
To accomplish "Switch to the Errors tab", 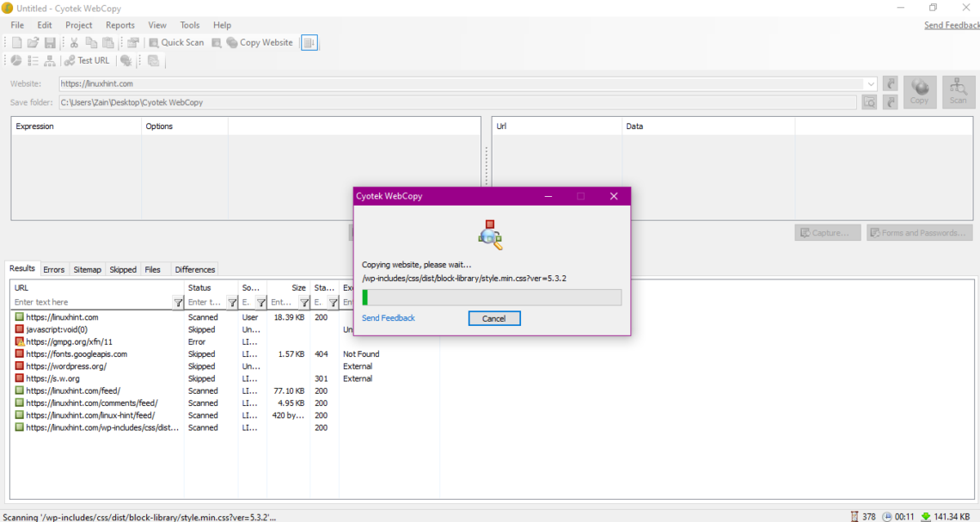I will coord(53,269).
